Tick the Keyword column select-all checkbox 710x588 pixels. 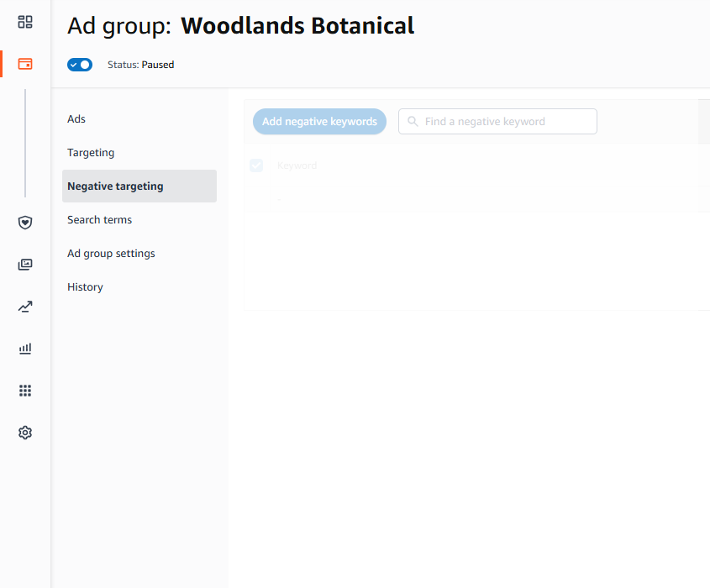(256, 165)
